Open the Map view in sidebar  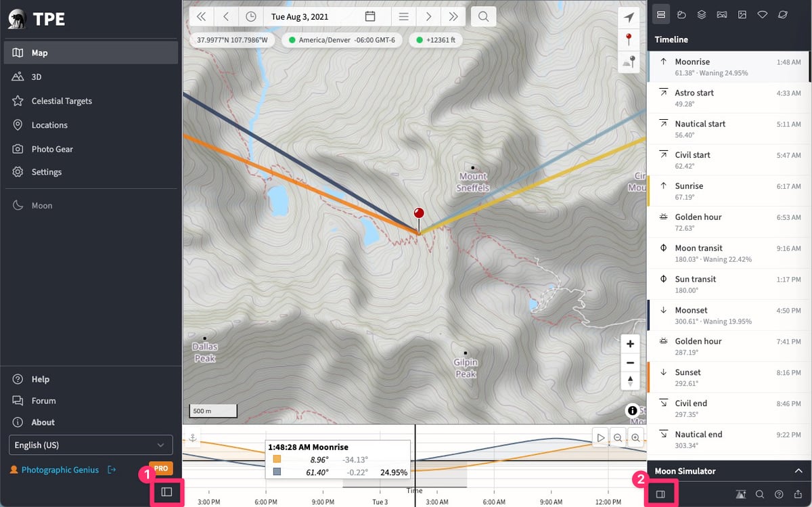(x=91, y=53)
